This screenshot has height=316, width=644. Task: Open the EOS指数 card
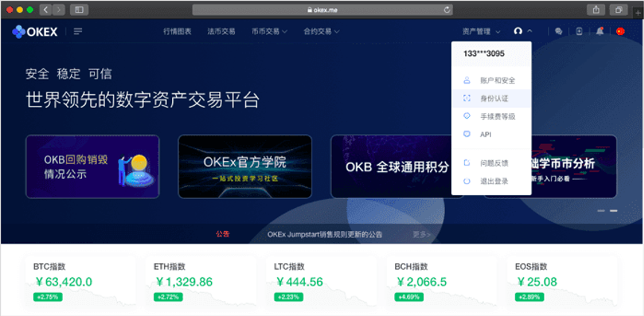562,282
